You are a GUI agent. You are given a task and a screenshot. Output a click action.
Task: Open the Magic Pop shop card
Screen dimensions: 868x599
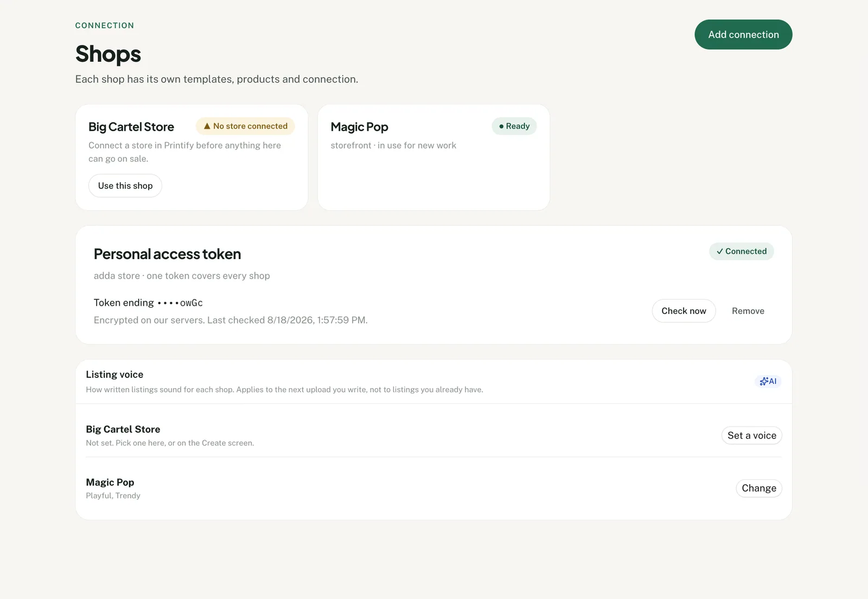434,158
